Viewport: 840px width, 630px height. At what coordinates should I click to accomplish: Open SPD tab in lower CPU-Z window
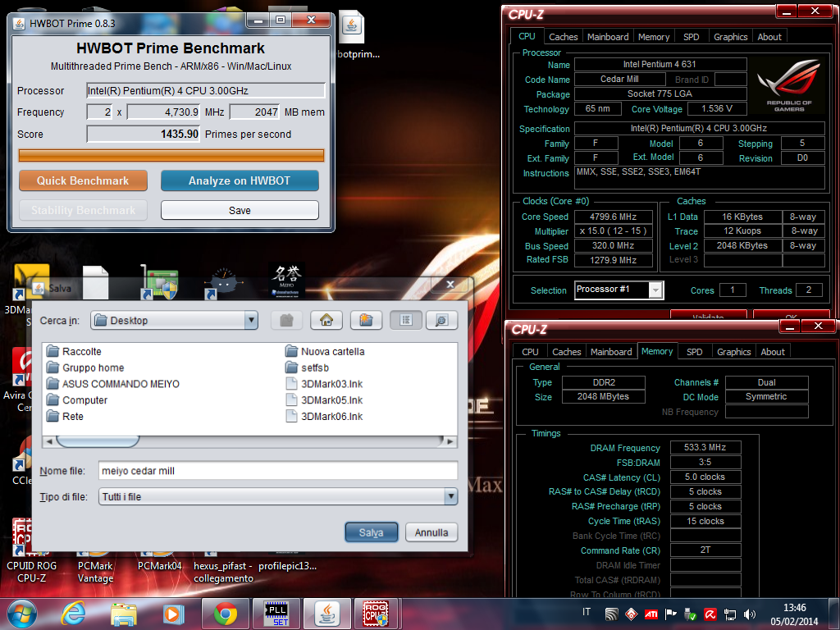tap(694, 352)
